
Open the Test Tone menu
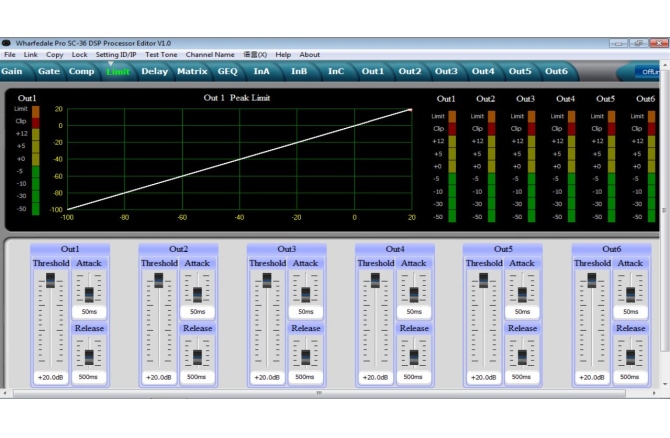pyautogui.click(x=161, y=55)
